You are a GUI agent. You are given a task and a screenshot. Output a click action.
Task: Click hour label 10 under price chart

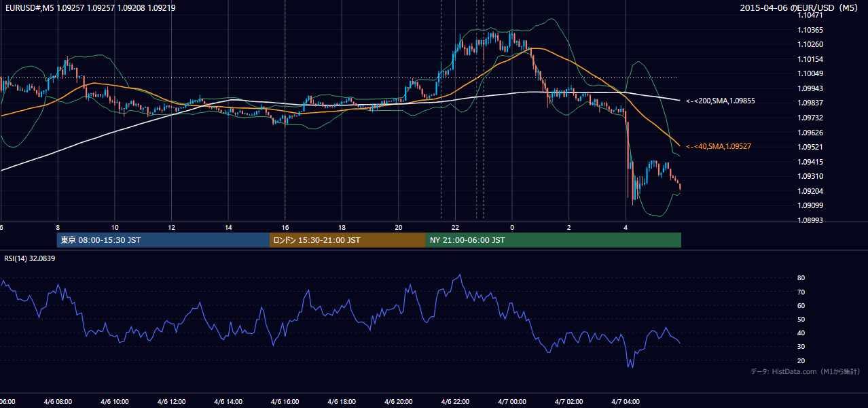click(x=115, y=227)
